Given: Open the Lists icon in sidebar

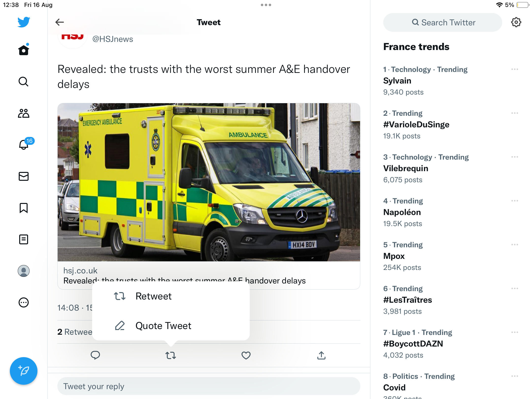Looking at the screenshot, I should coord(24,239).
